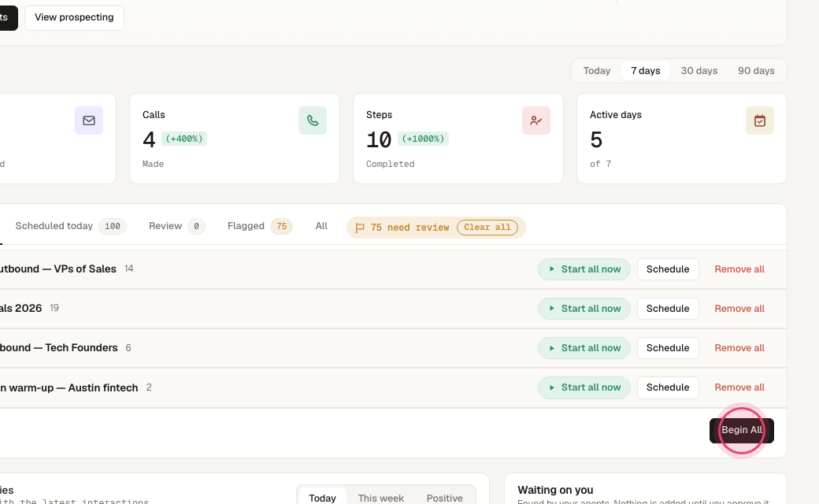
Task: Remove all from Austin fintech
Action: (739, 387)
